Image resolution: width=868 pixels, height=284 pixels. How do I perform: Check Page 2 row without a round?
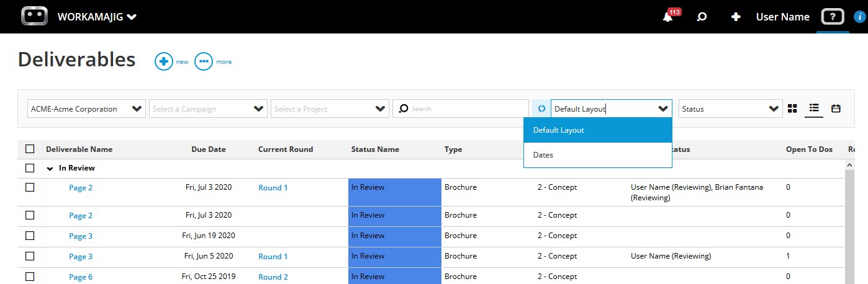pos(30,215)
